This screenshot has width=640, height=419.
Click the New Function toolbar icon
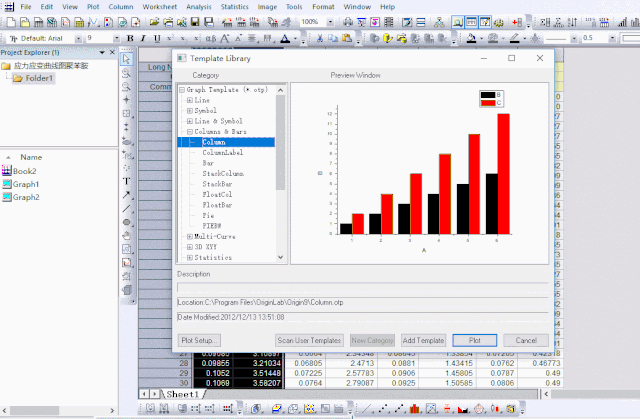tap(94, 22)
